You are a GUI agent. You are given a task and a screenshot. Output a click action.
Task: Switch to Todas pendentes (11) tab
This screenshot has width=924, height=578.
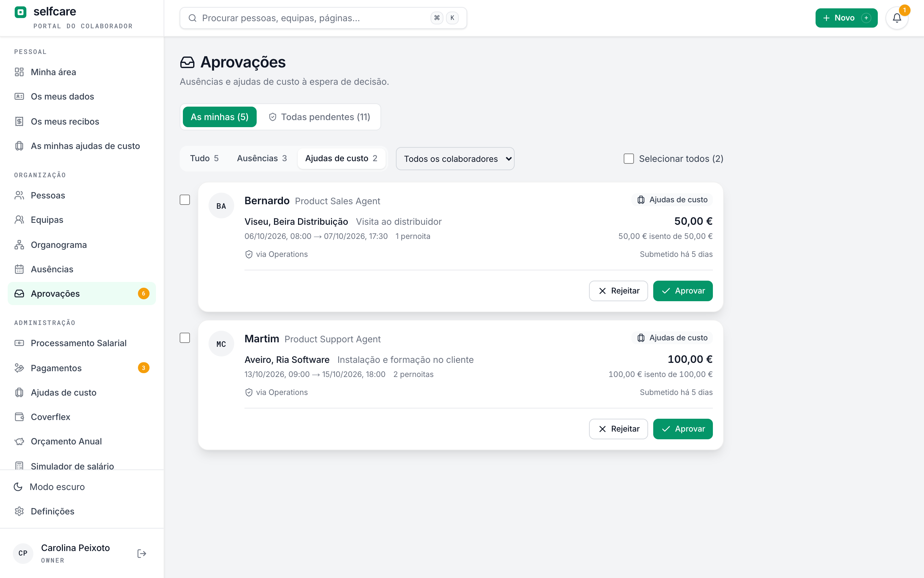coord(319,117)
